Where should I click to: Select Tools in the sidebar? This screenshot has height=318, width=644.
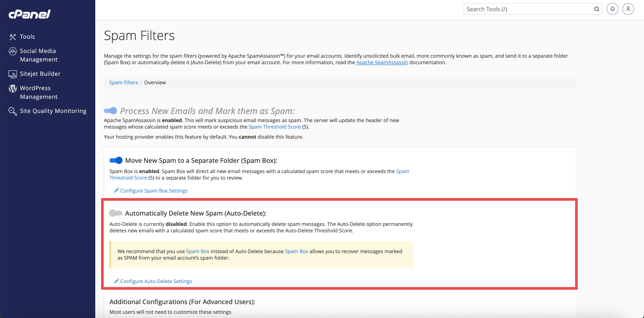[27, 36]
